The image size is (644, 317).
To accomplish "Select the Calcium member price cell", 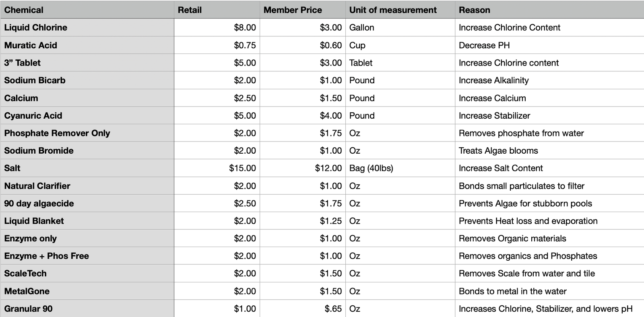I will pos(330,98).
